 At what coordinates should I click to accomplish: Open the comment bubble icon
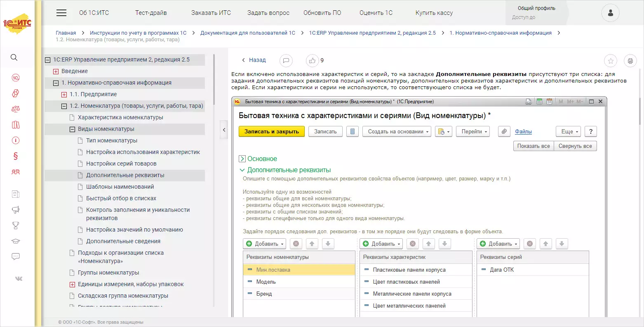(x=286, y=61)
